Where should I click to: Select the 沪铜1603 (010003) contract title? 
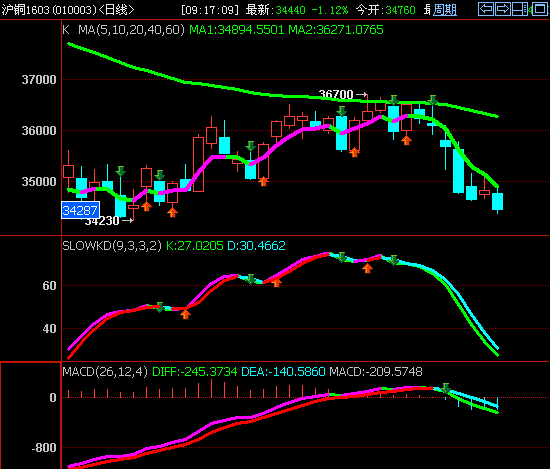tap(49, 10)
